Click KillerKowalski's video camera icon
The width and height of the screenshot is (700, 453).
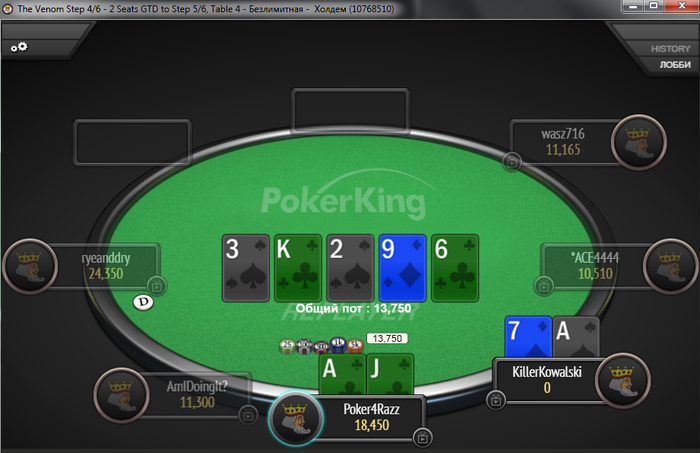pos(496,400)
